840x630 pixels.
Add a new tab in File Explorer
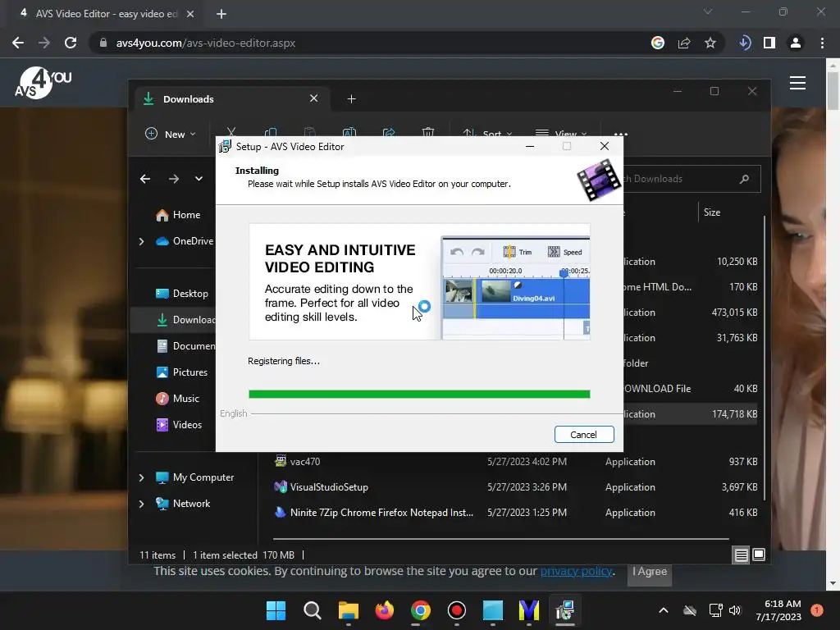click(351, 99)
